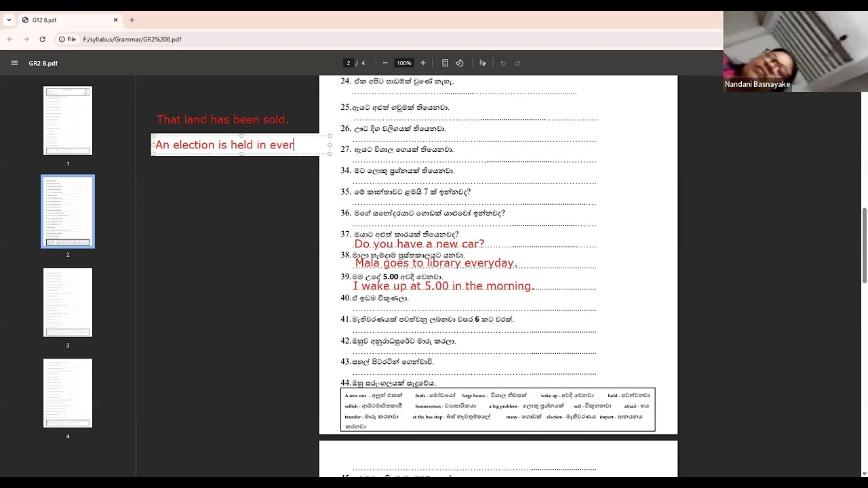Image resolution: width=868 pixels, height=488 pixels.
Task: Undo the last annotation
Action: 503,63
